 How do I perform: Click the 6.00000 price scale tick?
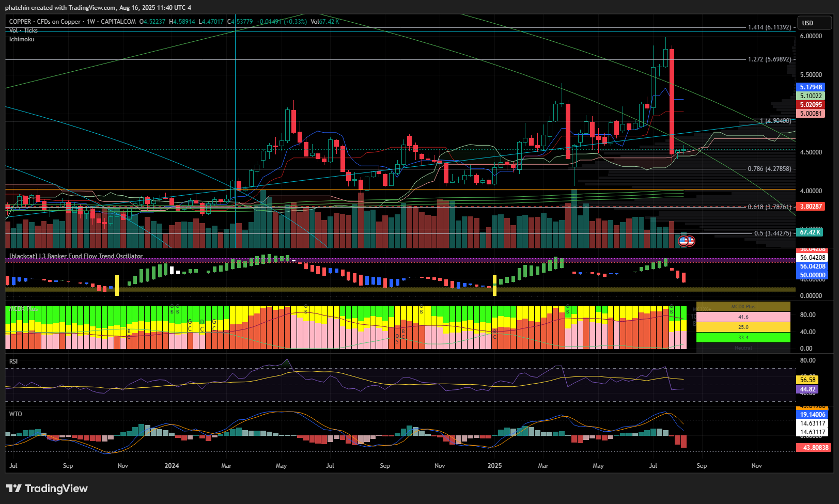[x=811, y=36]
